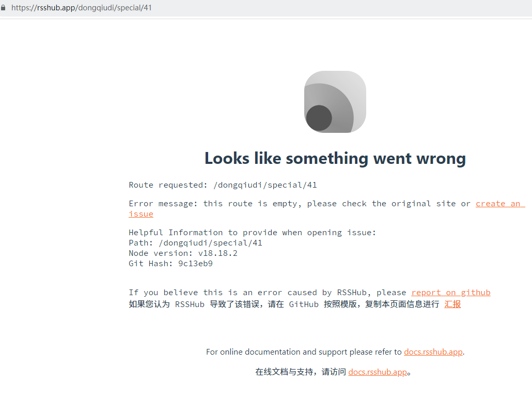Open the English docs.rsshub.app link

433,352
